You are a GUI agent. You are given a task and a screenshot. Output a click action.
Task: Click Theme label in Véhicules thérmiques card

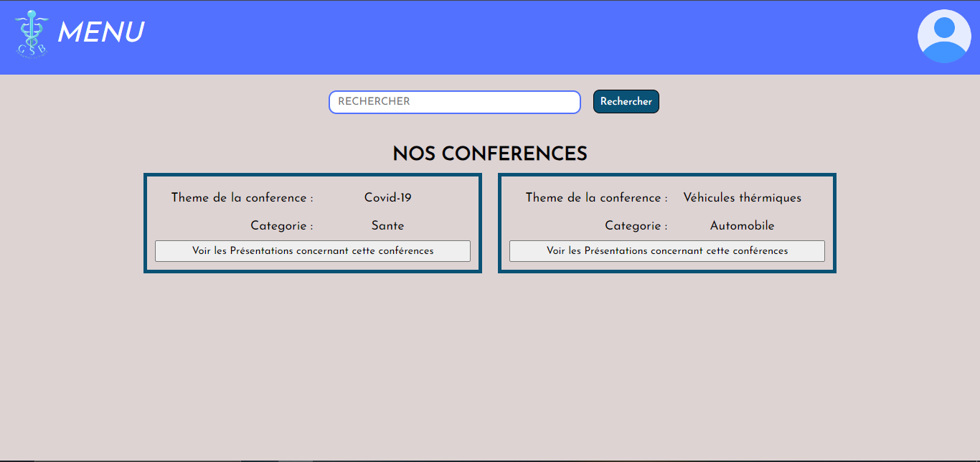(x=596, y=198)
